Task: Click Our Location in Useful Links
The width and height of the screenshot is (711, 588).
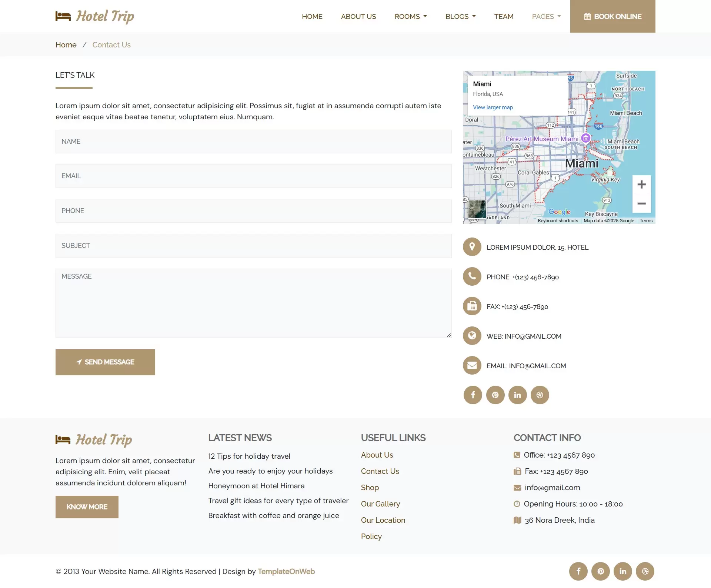Action: tap(383, 520)
